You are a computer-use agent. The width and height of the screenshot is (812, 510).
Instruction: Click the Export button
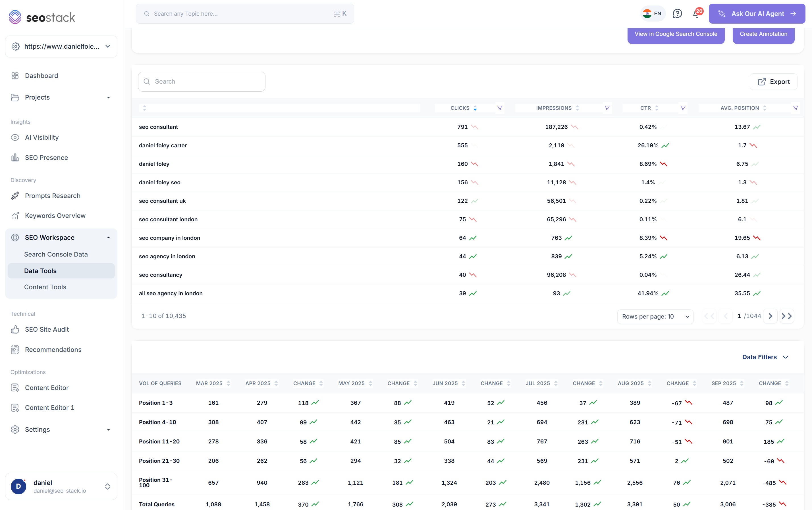coord(773,82)
